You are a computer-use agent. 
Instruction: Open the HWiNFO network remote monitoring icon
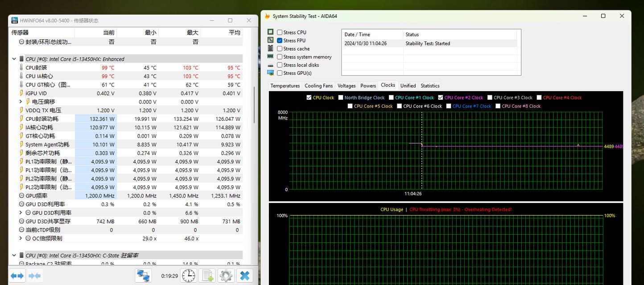[143, 276]
